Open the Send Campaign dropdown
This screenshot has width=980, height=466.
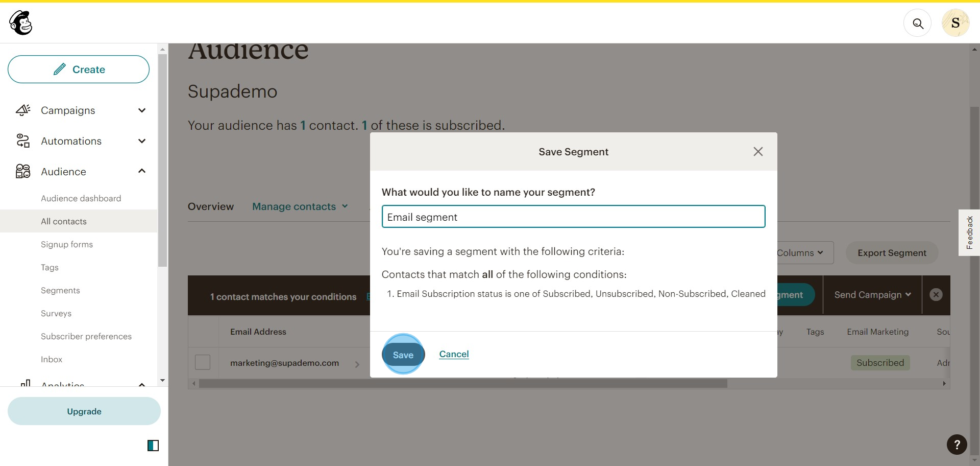point(872,295)
